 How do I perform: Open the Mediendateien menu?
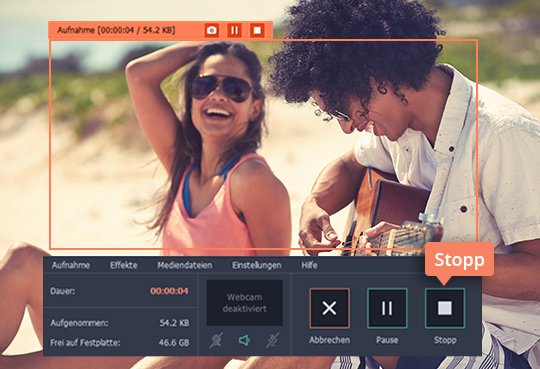(x=185, y=265)
